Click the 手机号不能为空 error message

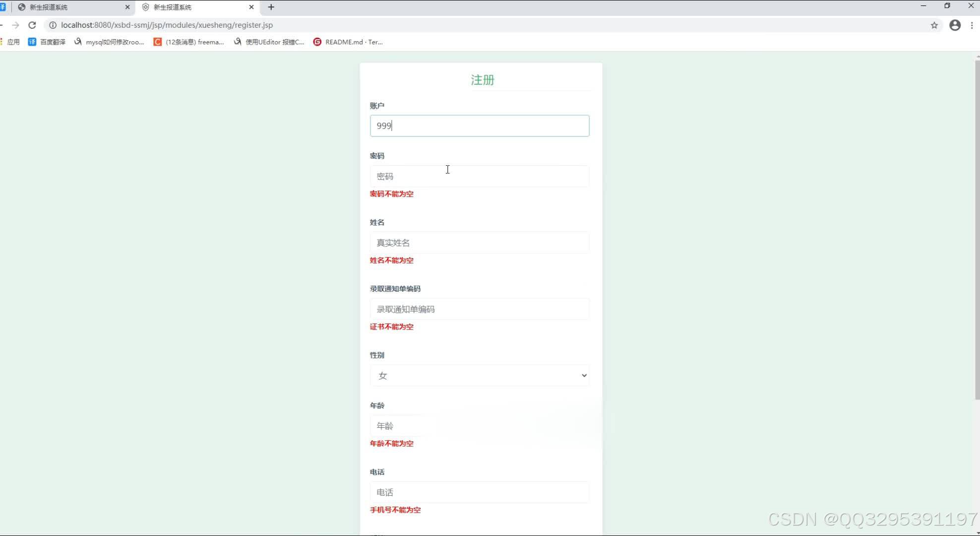coord(395,510)
